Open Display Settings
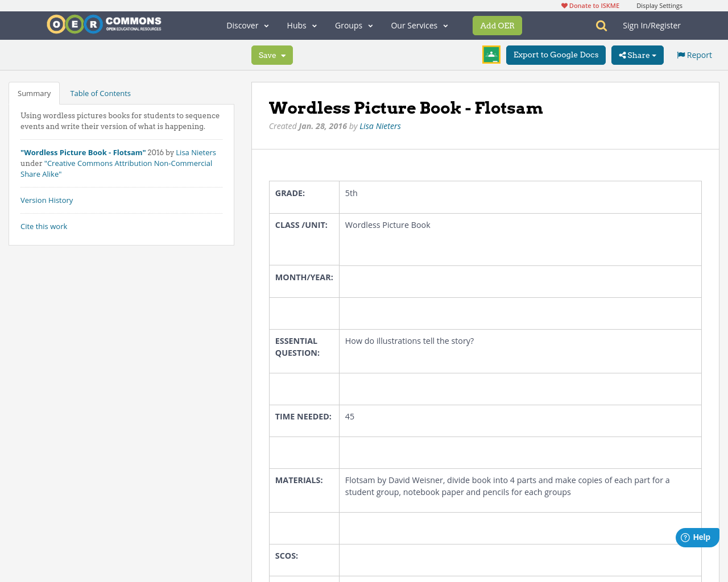 click(659, 5)
